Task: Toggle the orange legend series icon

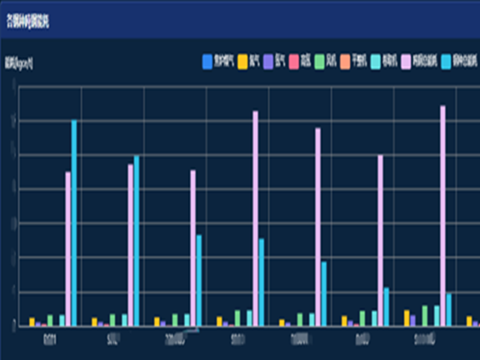Action: click(345, 62)
